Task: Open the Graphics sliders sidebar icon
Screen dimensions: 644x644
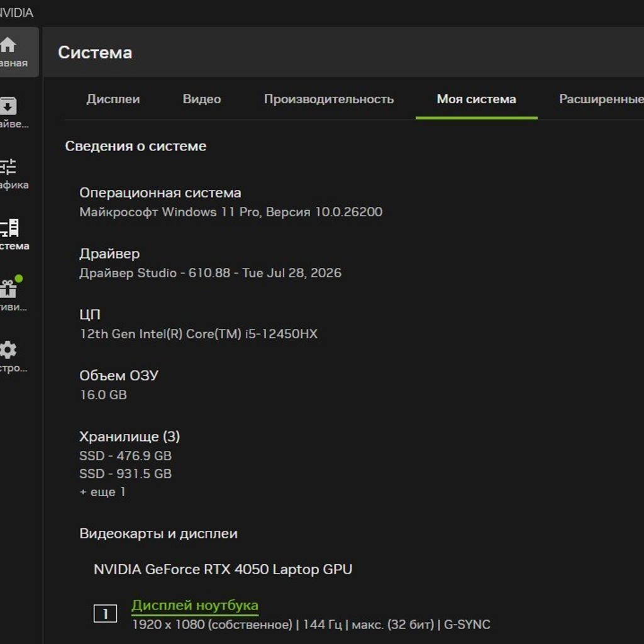Action: (x=8, y=167)
